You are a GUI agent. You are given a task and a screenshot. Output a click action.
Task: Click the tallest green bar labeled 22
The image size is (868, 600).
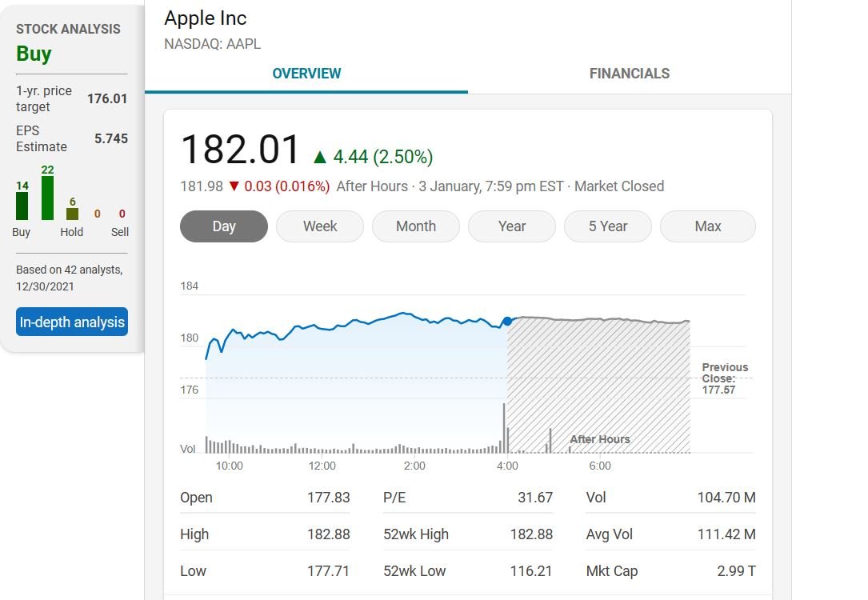coord(48,198)
